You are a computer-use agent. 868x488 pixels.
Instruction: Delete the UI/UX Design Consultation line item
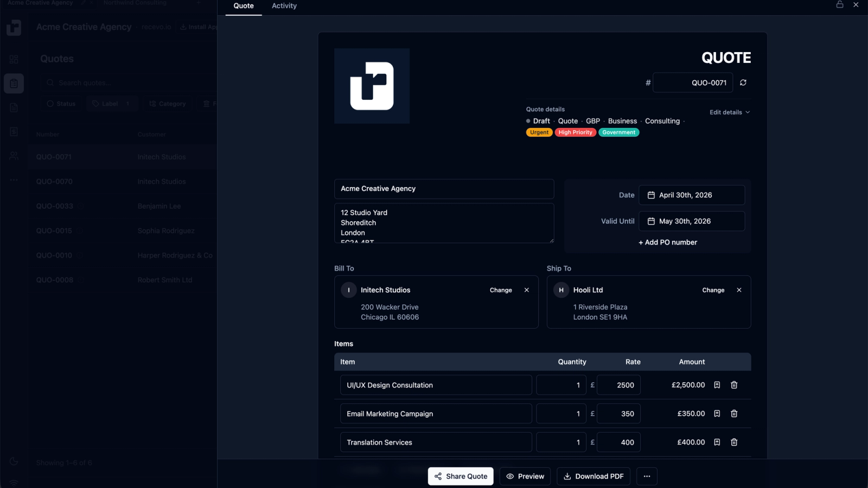point(734,385)
